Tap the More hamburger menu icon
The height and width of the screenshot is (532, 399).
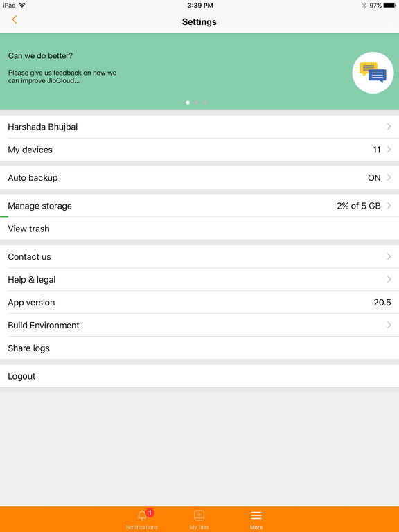click(x=256, y=515)
